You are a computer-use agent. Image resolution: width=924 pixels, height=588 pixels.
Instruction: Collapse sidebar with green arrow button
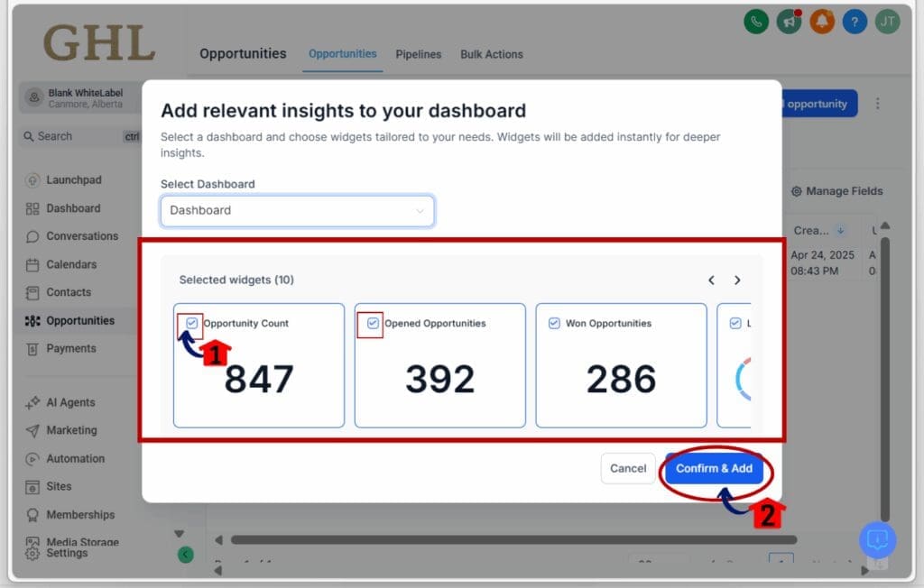pos(186,555)
